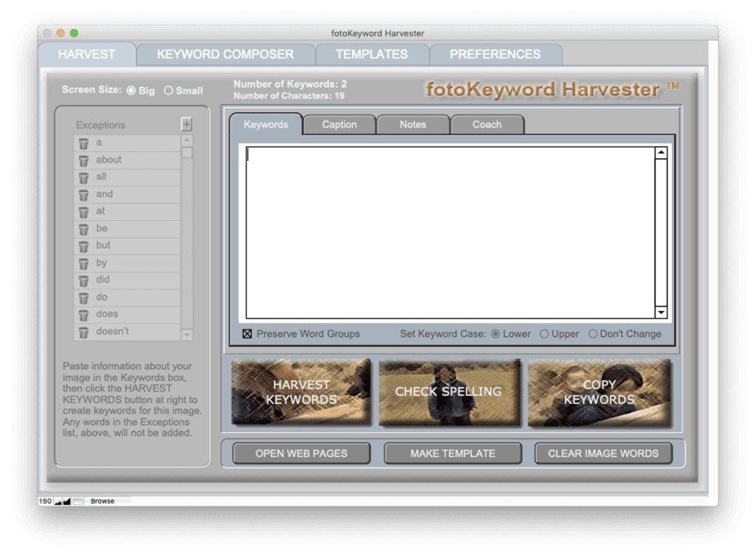Open the Notes sub-tab
The width and height of the screenshot is (756, 556).
[x=413, y=124]
